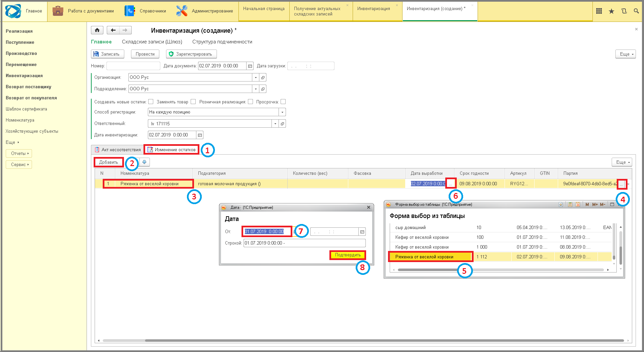The height and width of the screenshot is (352, 644).
Task: Click the От date field in Дата dialog
Action: coord(267,232)
